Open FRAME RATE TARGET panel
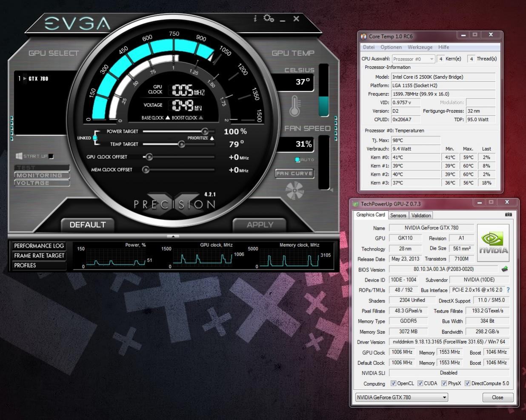This screenshot has width=526, height=420. coord(39,256)
